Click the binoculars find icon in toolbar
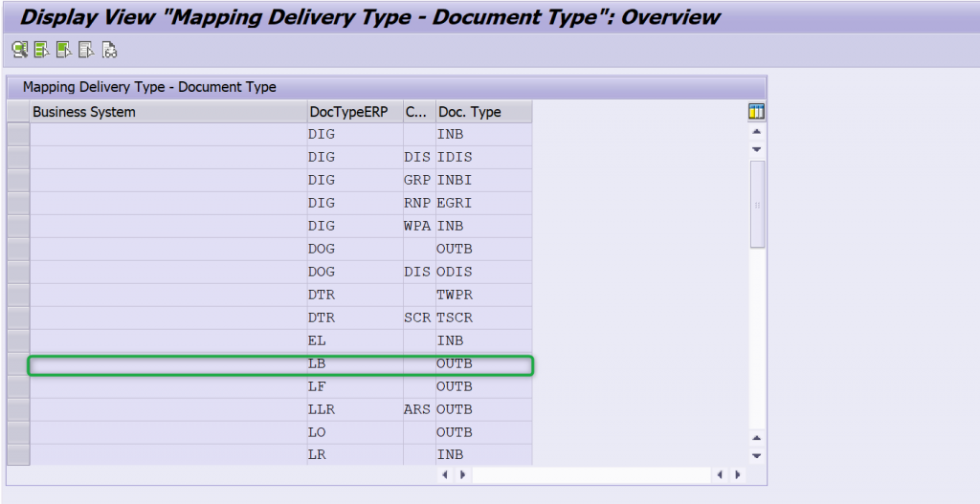980x504 pixels. click(x=109, y=50)
